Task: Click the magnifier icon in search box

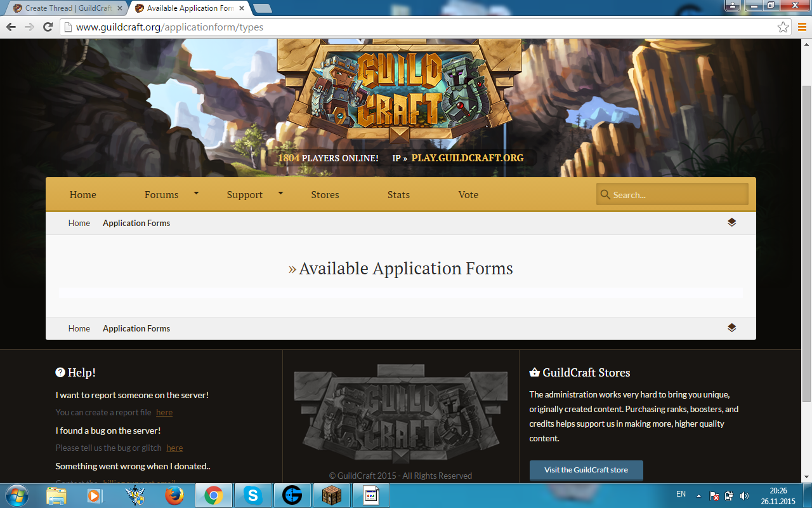Action: (x=605, y=194)
